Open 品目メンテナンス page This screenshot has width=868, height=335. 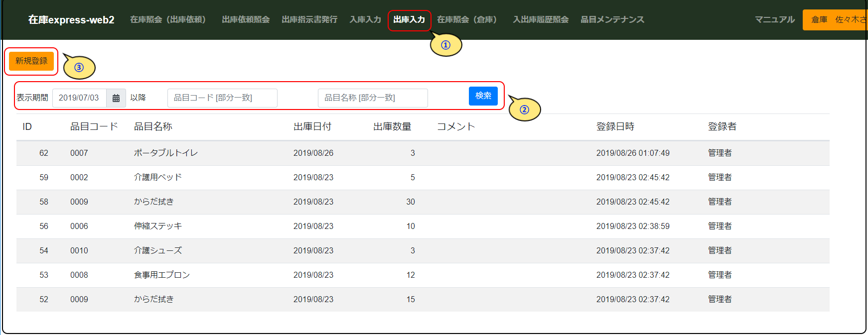[x=612, y=20]
